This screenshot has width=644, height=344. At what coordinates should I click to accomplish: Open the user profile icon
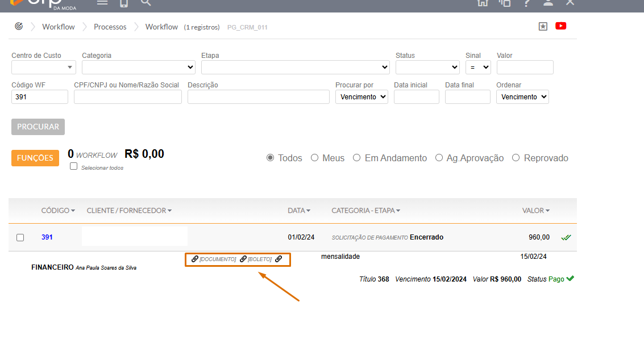[548, 3]
